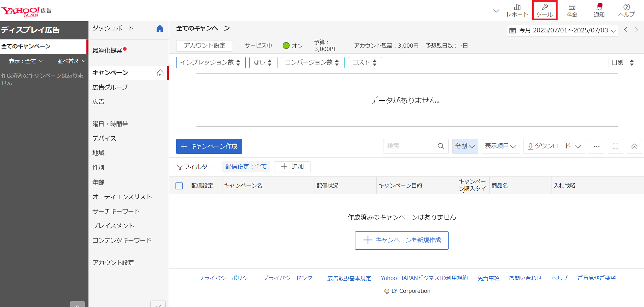Check the select-all campaigns checkbox
Screen dimensions: 644x307
pos(179,186)
